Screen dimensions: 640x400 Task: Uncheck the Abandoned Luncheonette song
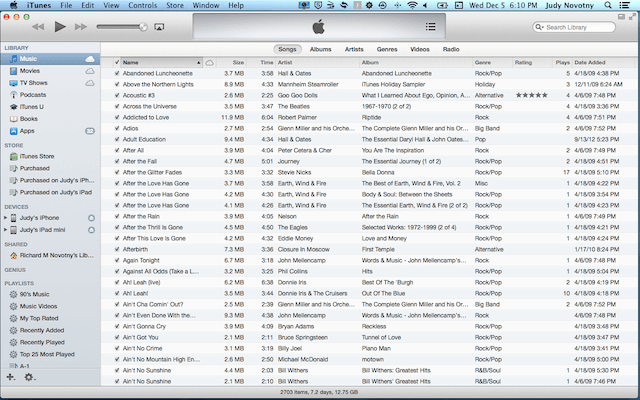(117, 73)
